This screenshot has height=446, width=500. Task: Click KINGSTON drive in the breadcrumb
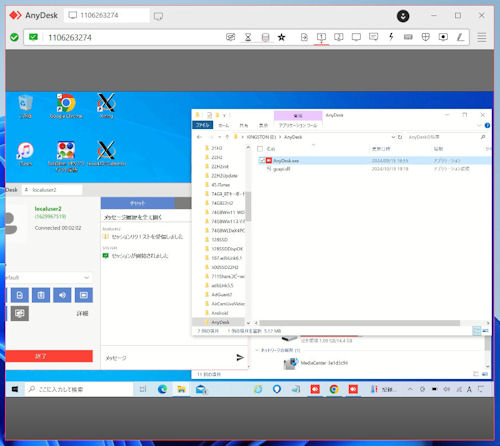pyautogui.click(x=261, y=137)
